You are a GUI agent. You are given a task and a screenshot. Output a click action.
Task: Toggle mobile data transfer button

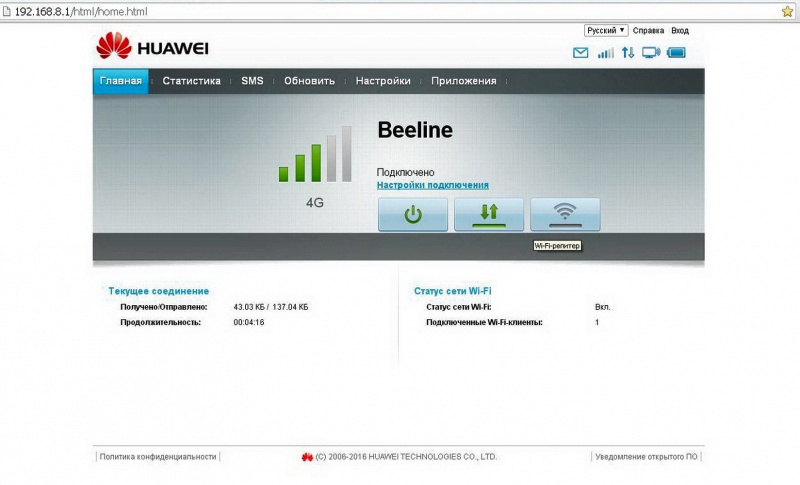tap(489, 215)
